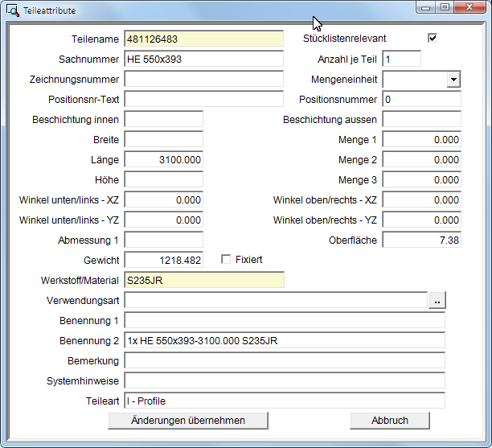Focus the Positionsnummer field
The height and width of the screenshot is (448, 492).
421,99
